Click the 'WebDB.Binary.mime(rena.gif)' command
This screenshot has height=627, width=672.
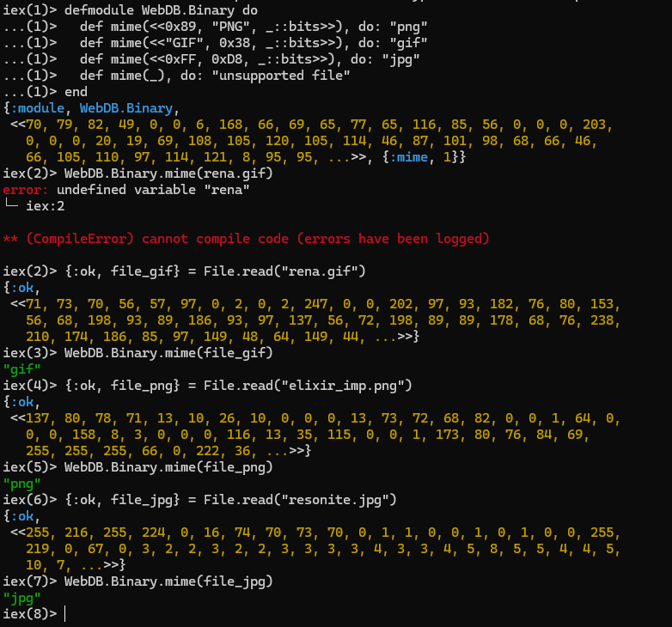(168, 173)
